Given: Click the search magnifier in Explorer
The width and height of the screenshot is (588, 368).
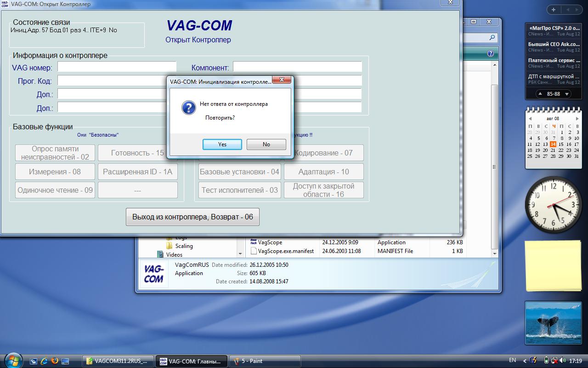Looking at the screenshot, I should pos(492,38).
